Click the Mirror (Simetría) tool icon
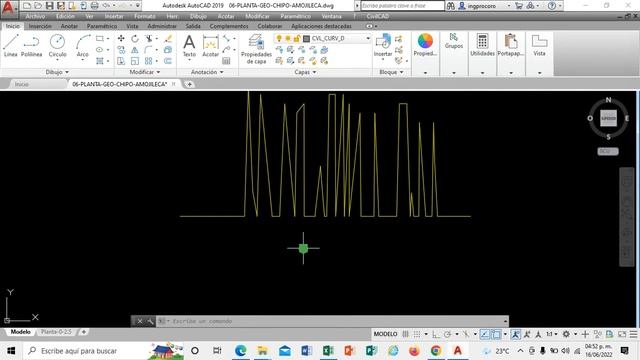 (x=135, y=50)
